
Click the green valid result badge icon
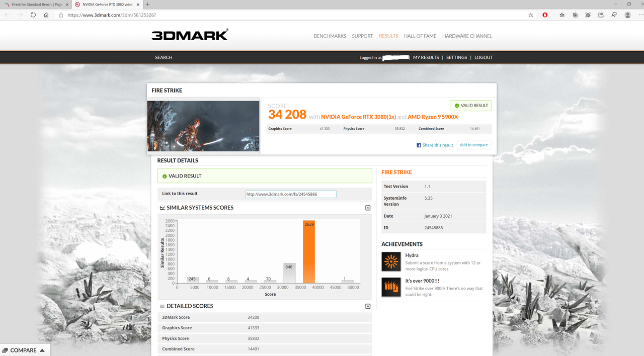tap(165, 176)
